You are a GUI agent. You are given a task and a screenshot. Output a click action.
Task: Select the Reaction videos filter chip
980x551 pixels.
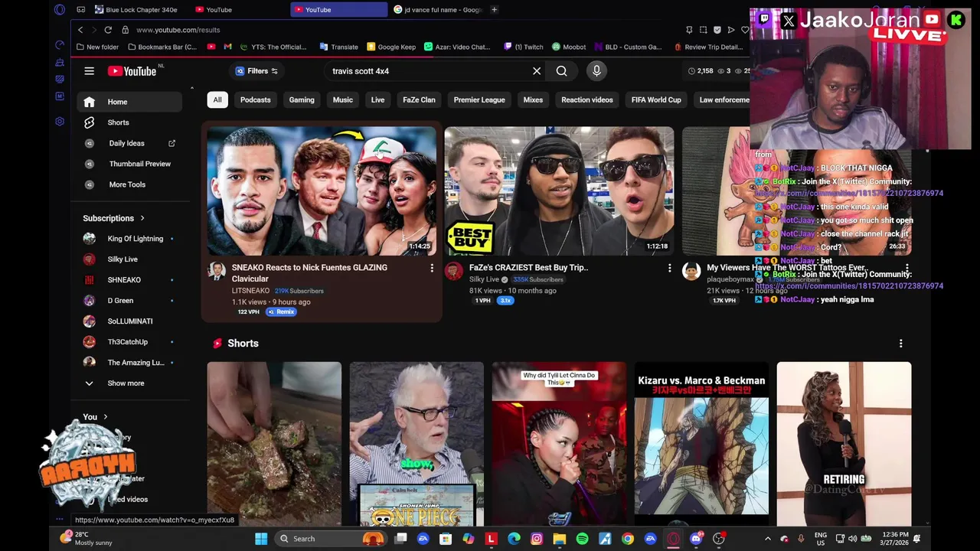click(587, 99)
